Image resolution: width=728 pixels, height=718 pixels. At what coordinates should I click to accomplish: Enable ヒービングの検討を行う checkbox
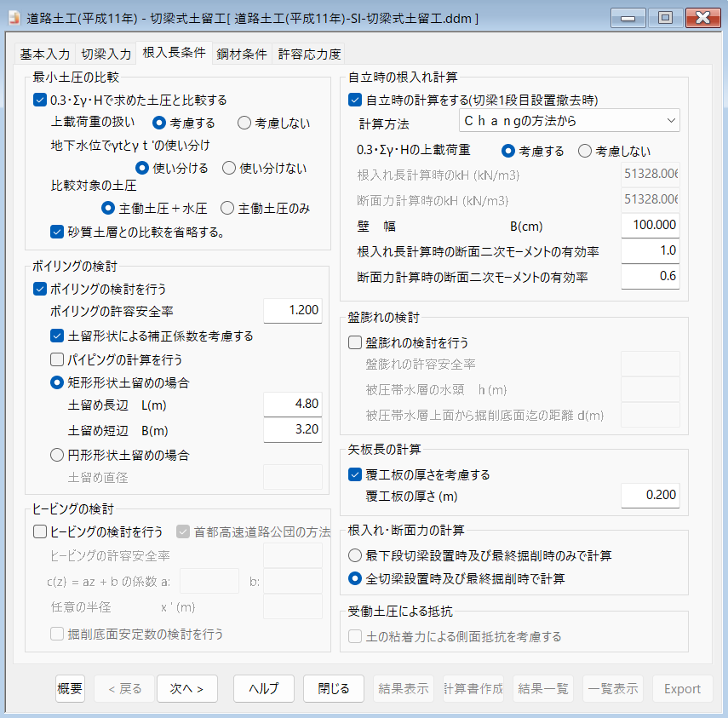coord(39,531)
